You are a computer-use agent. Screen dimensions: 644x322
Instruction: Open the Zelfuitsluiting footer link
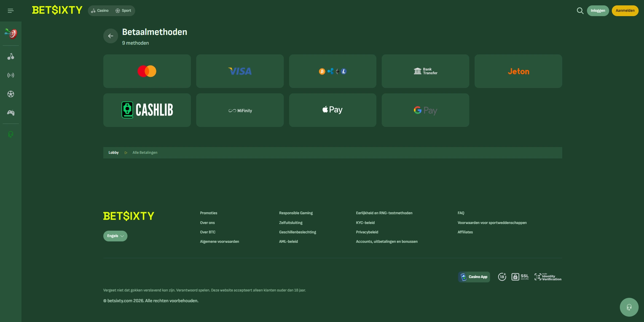click(x=291, y=223)
